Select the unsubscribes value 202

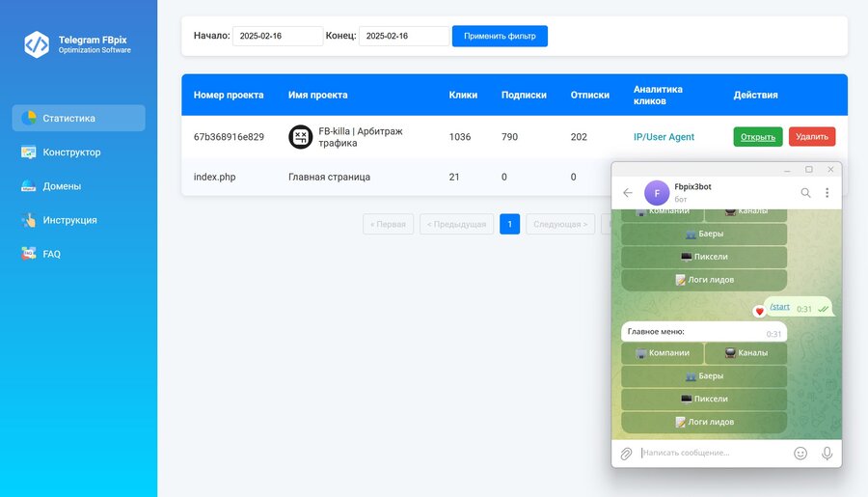579,137
